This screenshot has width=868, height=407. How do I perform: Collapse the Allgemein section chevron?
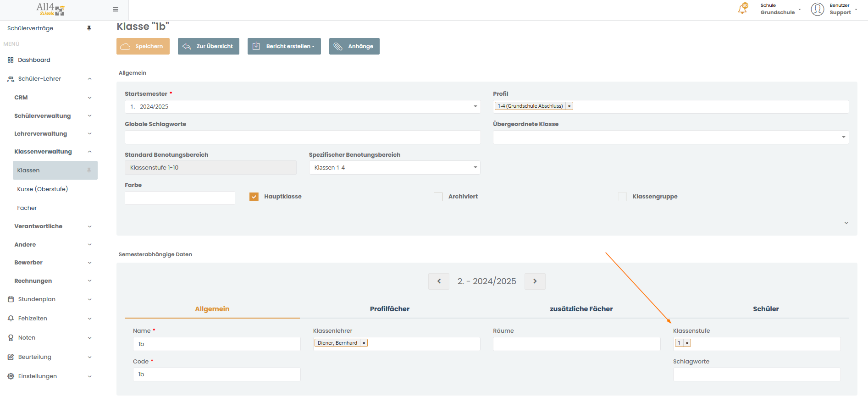(846, 223)
